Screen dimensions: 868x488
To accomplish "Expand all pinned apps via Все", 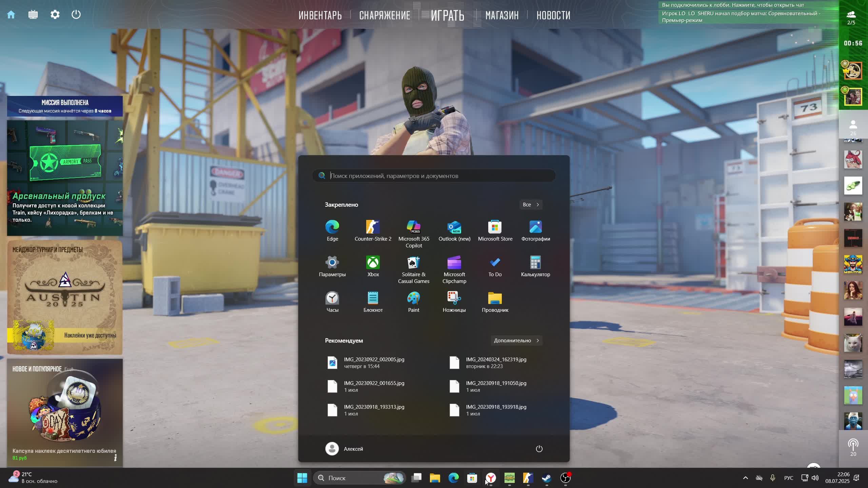I will (531, 205).
